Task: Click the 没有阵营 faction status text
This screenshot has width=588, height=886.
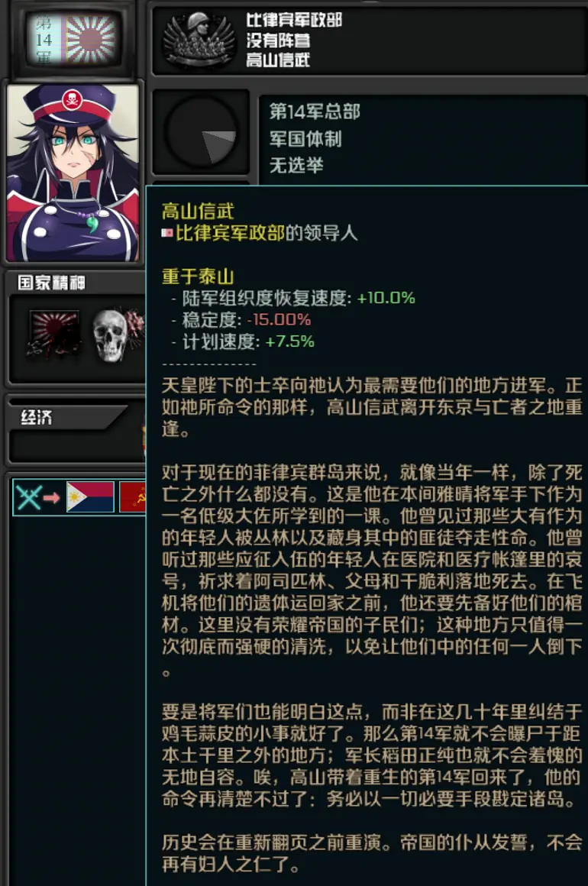Action: point(278,40)
